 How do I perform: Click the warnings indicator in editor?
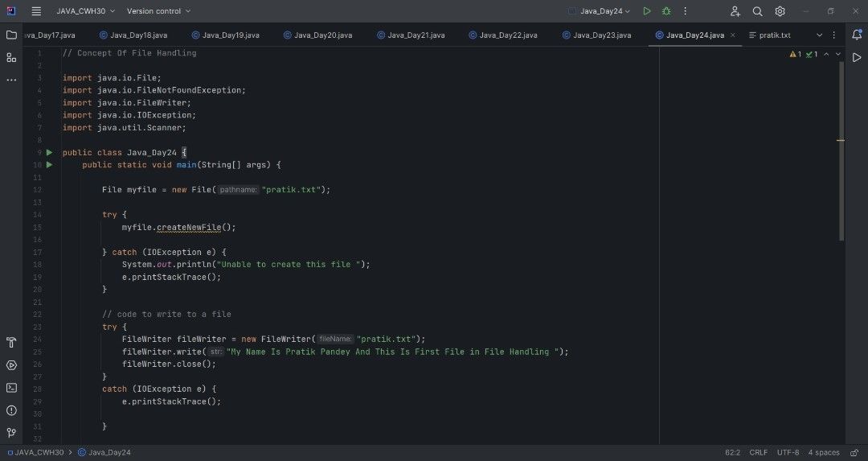coord(796,54)
